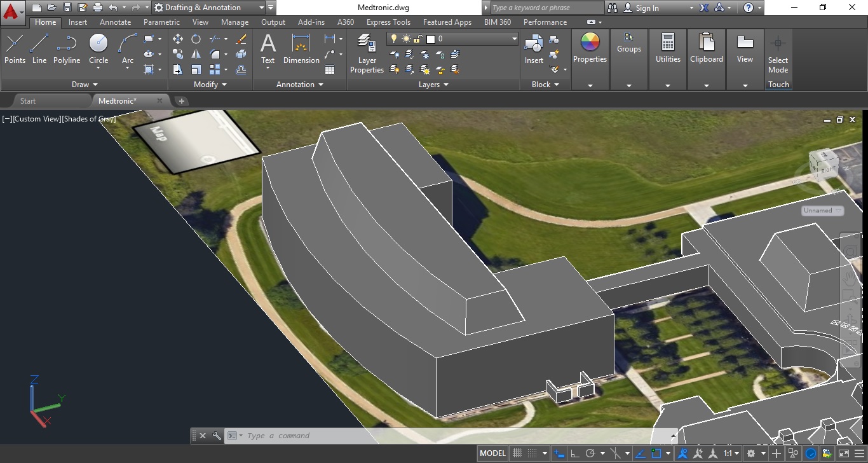Expand the Annotation panel
Viewport: 868px width, 463px height.
click(300, 84)
